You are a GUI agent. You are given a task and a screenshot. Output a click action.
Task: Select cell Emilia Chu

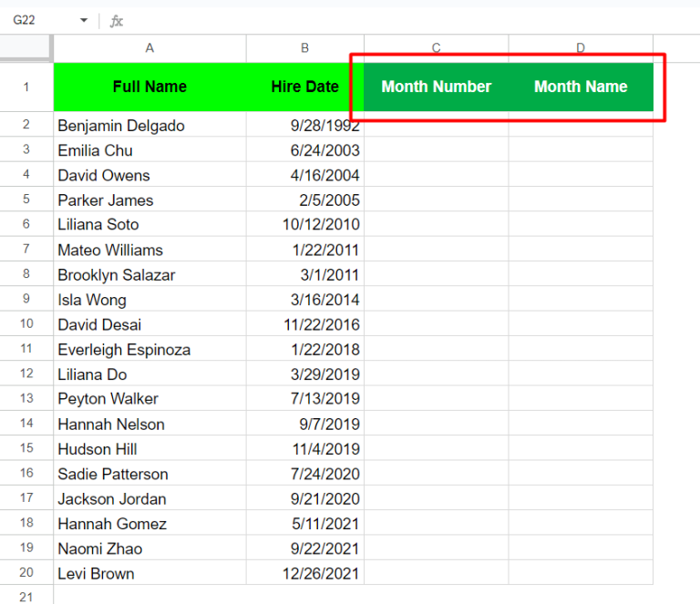coord(149,149)
